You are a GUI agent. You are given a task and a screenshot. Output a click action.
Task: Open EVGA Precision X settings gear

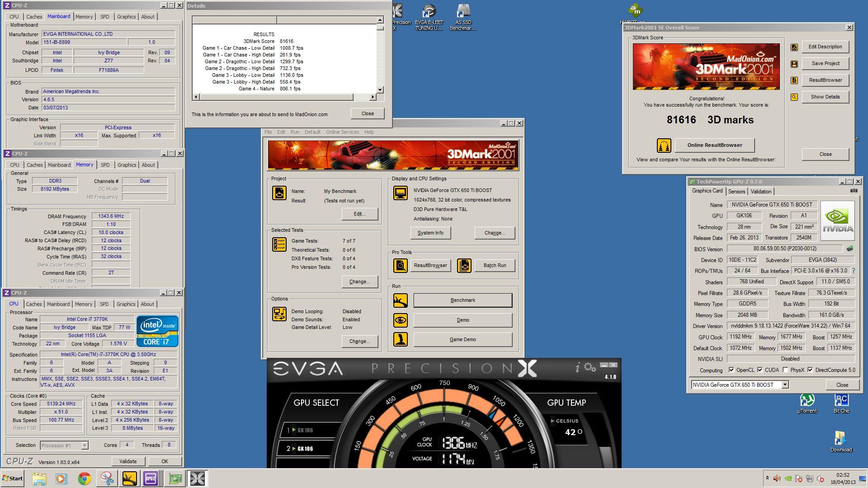pyautogui.click(x=590, y=367)
